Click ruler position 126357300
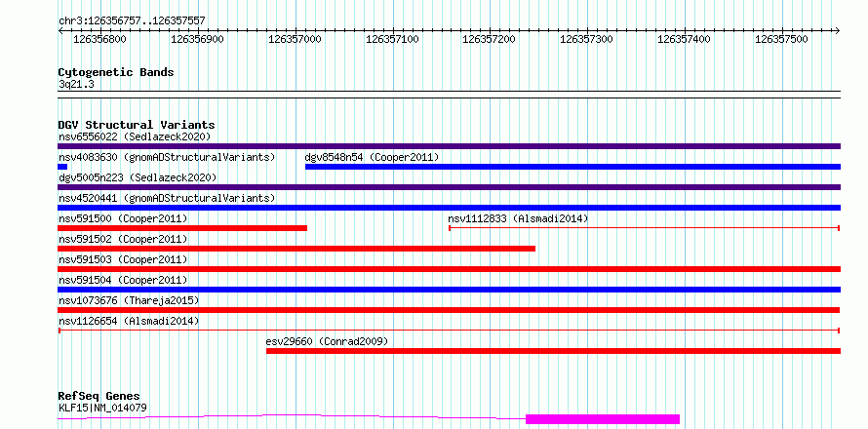The height and width of the screenshot is (429, 868). point(587,39)
